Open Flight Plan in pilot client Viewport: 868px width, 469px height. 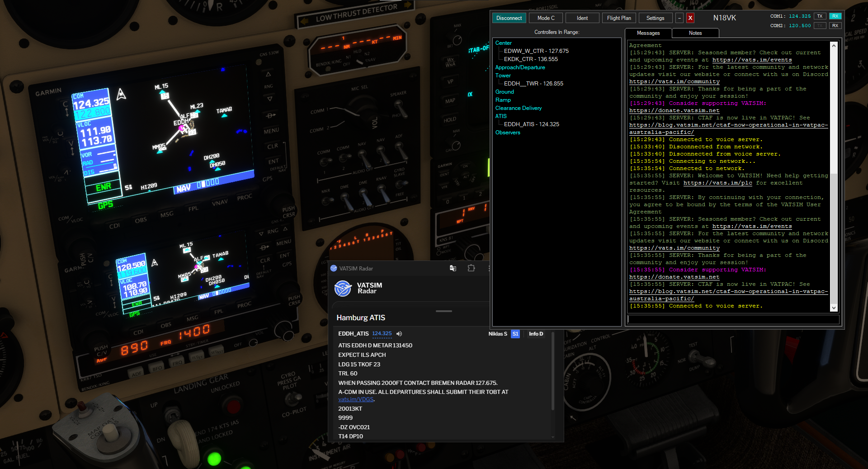pyautogui.click(x=619, y=18)
